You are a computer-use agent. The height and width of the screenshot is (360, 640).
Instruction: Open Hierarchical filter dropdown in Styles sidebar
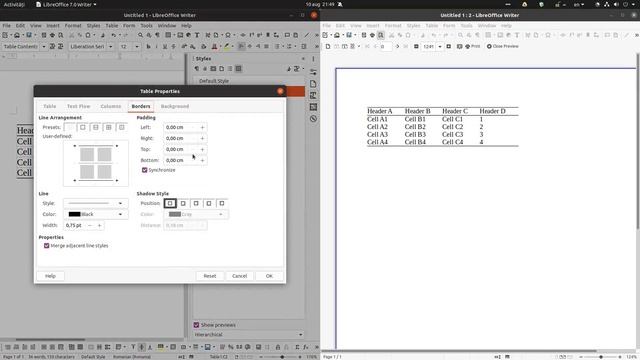click(249, 335)
